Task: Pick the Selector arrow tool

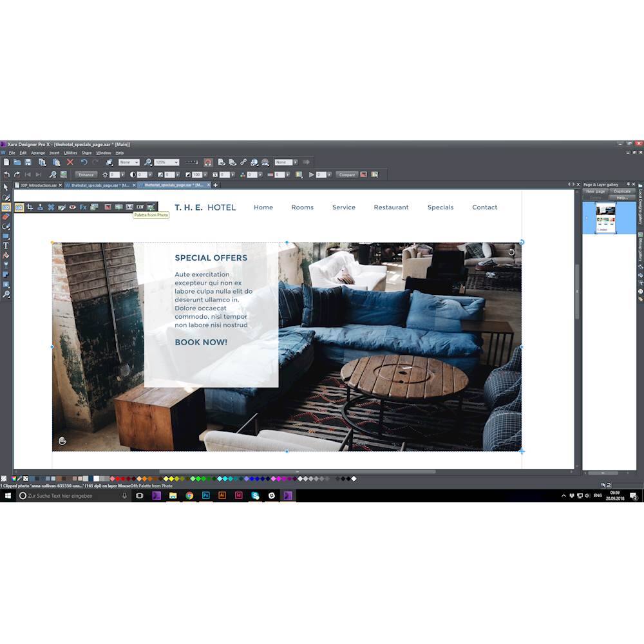Action: [x=6, y=187]
